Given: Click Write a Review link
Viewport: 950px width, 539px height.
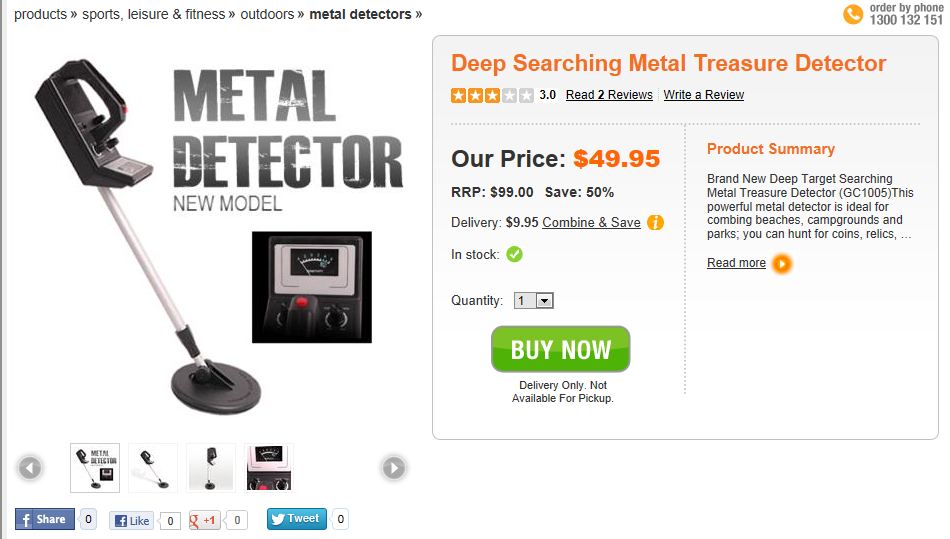Looking at the screenshot, I should pos(704,95).
